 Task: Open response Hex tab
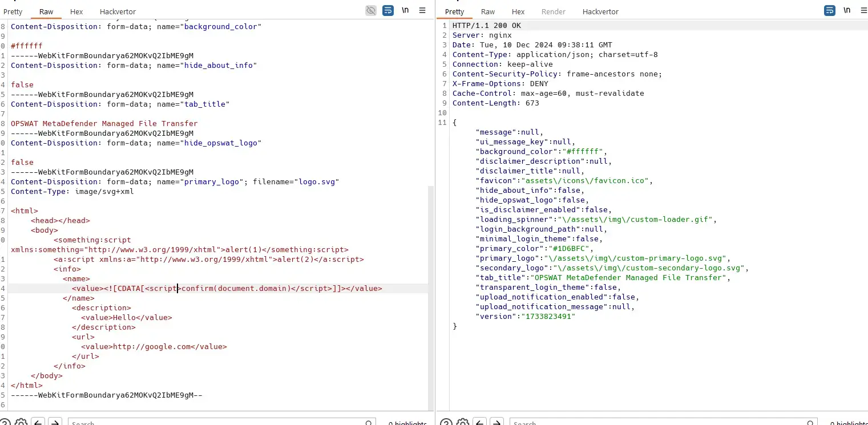click(x=518, y=11)
